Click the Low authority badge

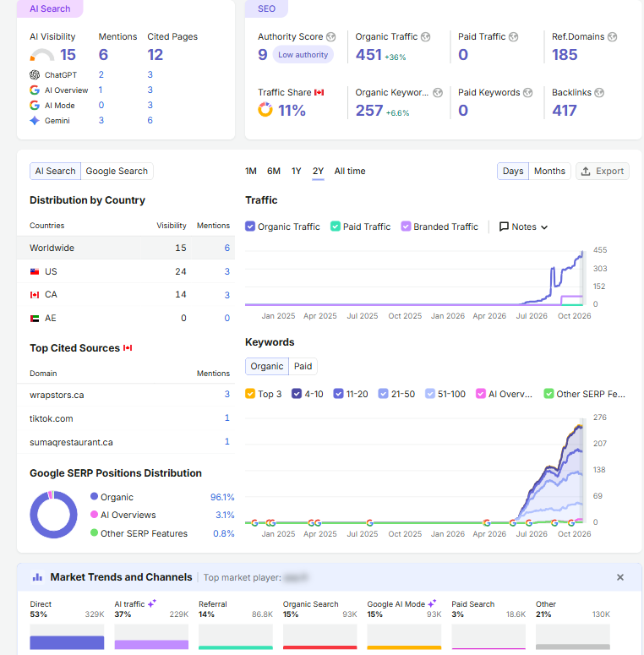tap(303, 55)
